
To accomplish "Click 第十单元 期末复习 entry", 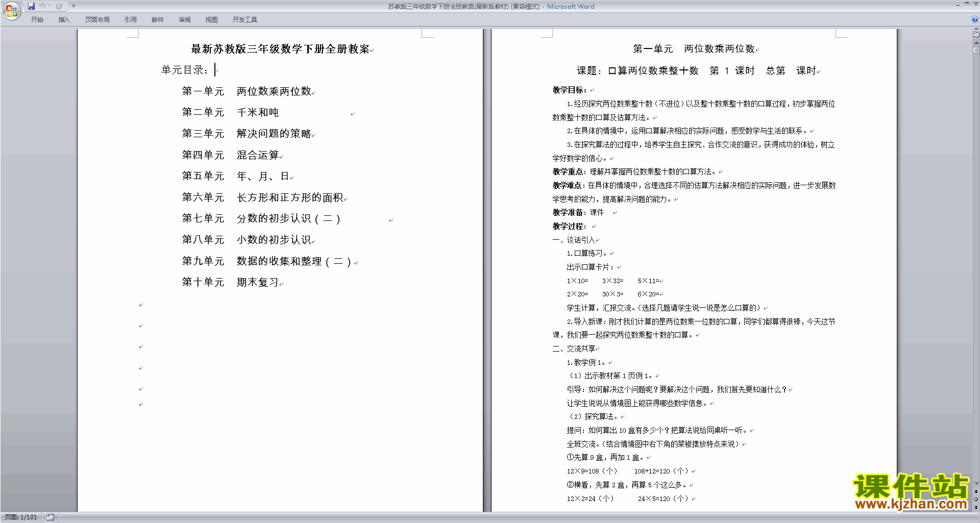I will point(230,282).
